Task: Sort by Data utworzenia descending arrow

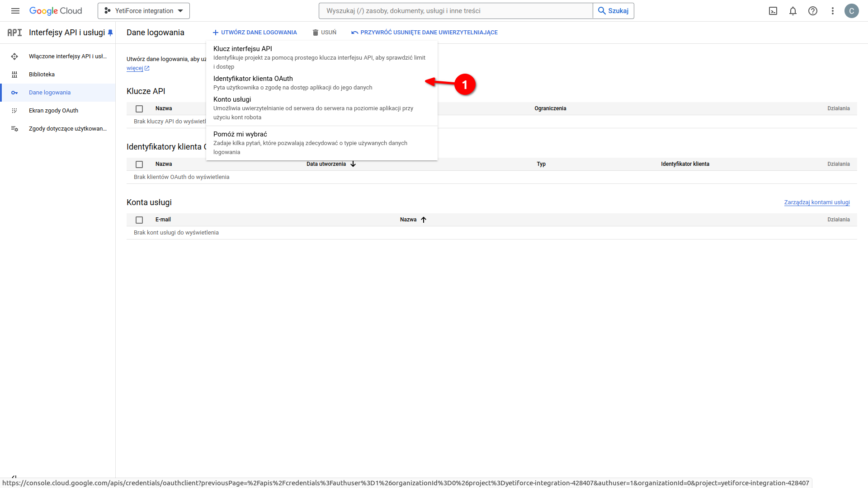Action: 353,164
